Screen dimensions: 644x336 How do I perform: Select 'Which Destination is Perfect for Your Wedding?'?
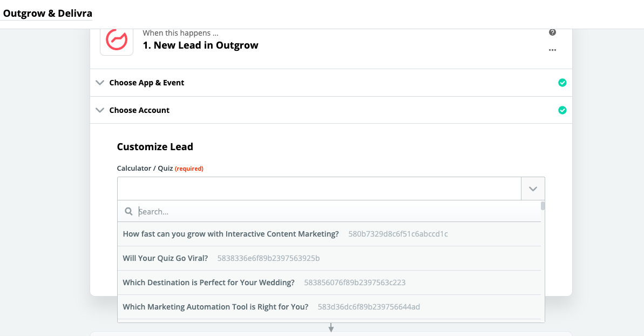(x=329, y=283)
